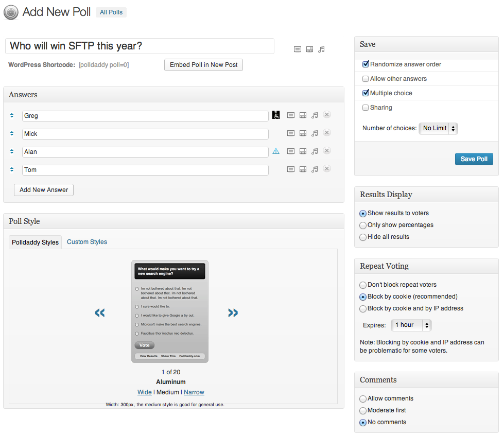Click the Wide style width link
The width and height of the screenshot is (504, 435).
[x=145, y=392]
